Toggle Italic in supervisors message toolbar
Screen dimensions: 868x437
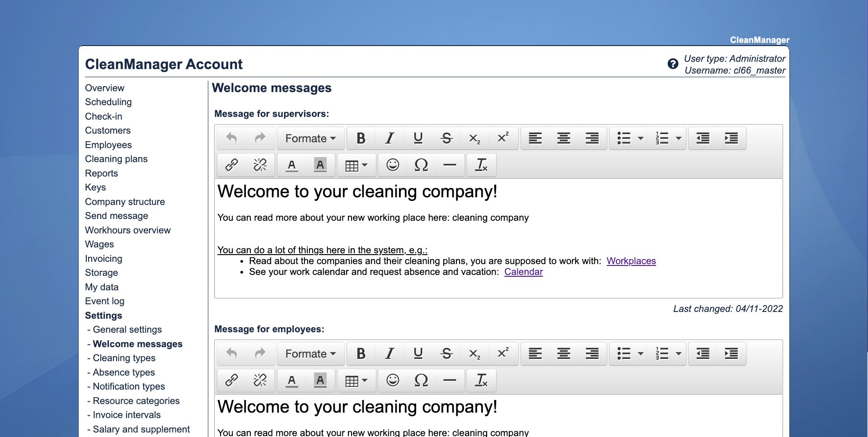pyautogui.click(x=389, y=138)
